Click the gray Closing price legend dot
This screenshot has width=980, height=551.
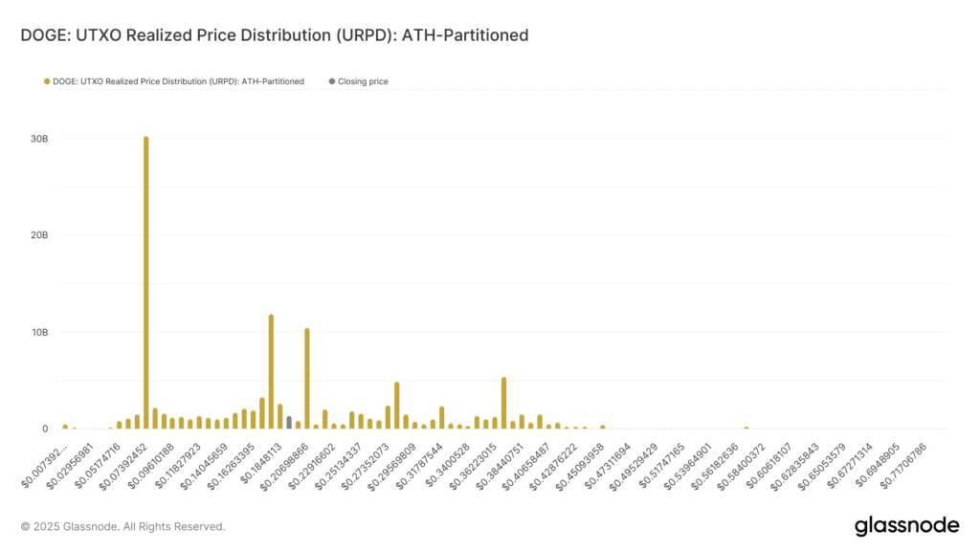332,82
